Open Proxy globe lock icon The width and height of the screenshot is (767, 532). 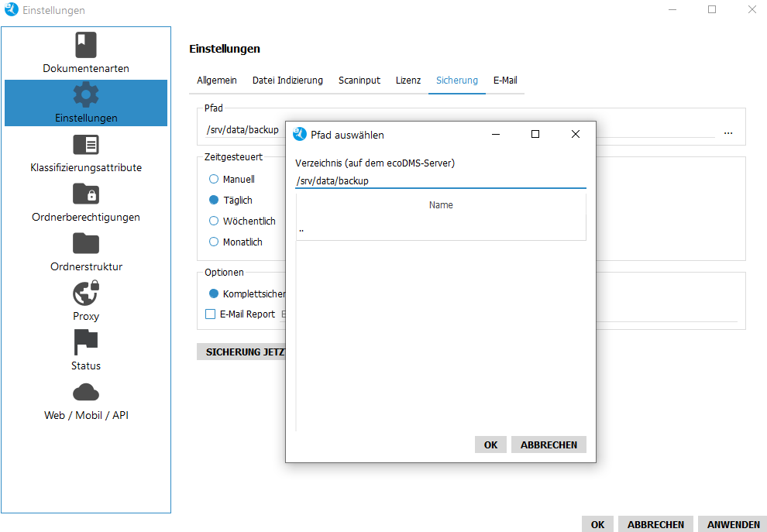[86, 293]
